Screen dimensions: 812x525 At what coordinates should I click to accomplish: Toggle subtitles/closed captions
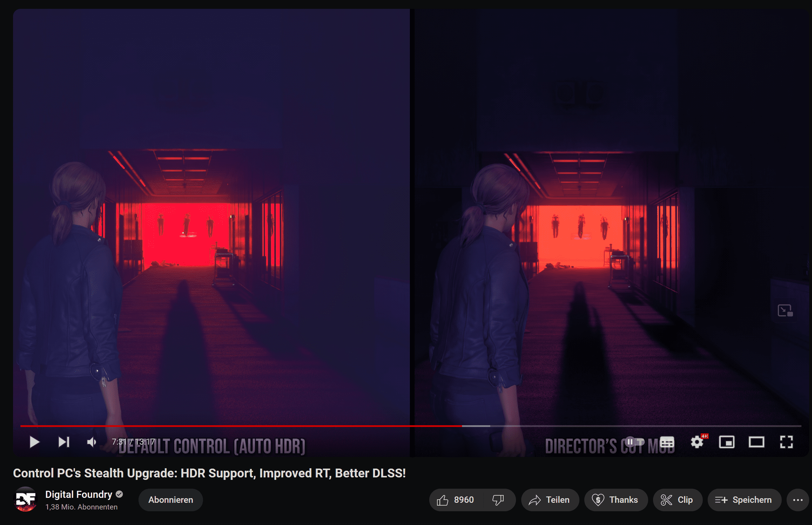tap(667, 442)
